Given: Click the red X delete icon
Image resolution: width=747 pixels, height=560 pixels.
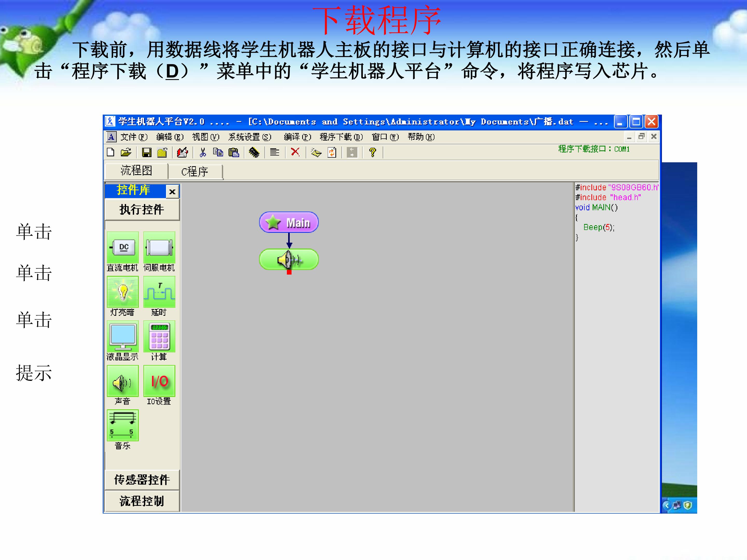Looking at the screenshot, I should point(295,152).
